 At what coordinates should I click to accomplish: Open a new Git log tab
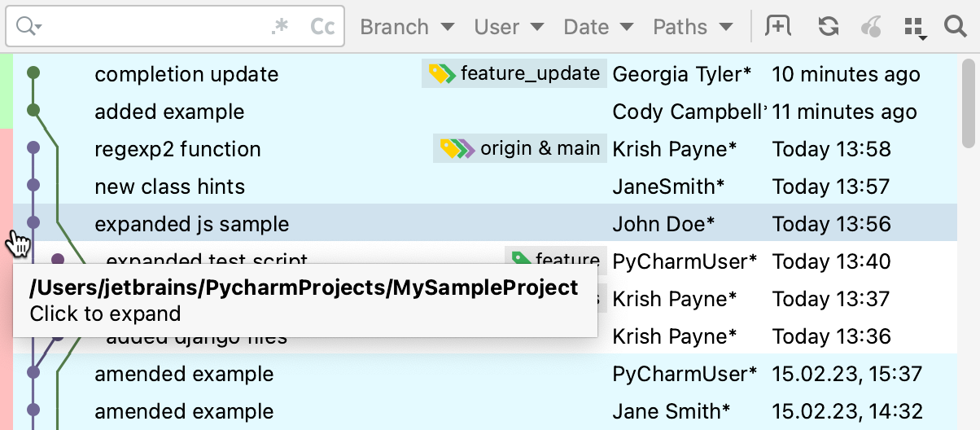(x=778, y=27)
